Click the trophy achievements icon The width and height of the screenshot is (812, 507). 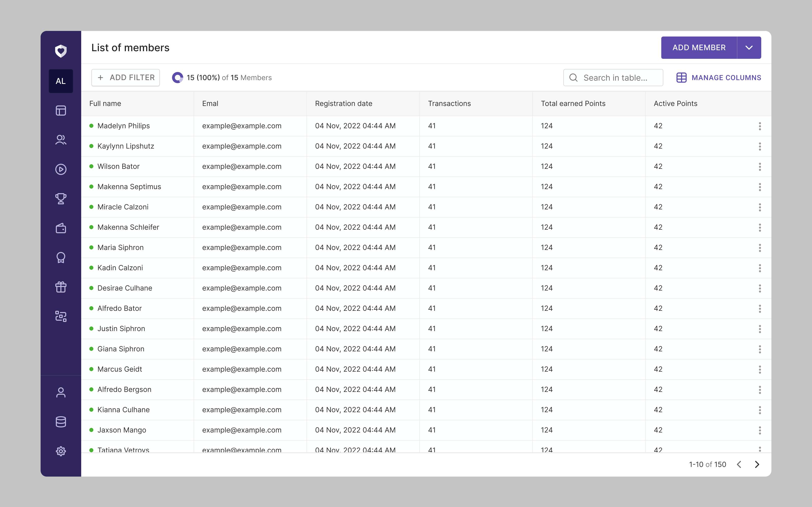61,199
